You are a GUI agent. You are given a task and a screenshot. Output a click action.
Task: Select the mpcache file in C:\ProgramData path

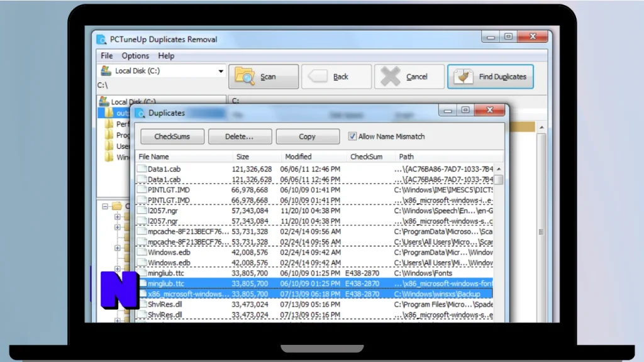[x=314, y=231]
